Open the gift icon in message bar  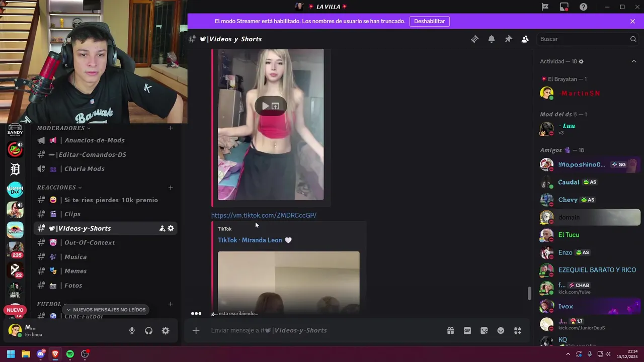coord(450,330)
